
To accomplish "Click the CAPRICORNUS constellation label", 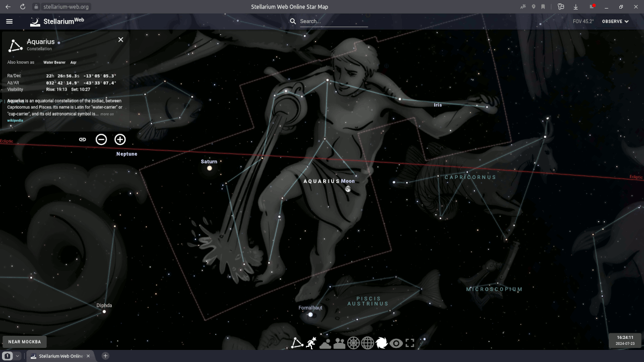I will point(470,177).
